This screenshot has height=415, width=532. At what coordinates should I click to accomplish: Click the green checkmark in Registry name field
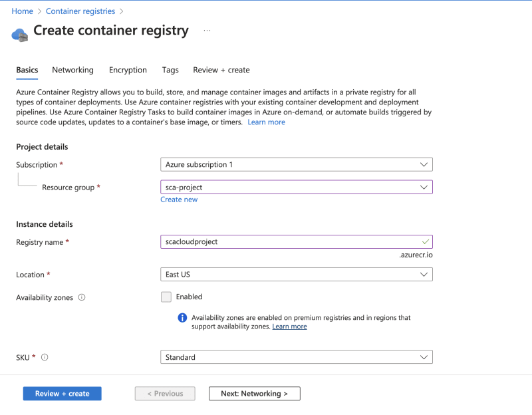pyautogui.click(x=425, y=242)
